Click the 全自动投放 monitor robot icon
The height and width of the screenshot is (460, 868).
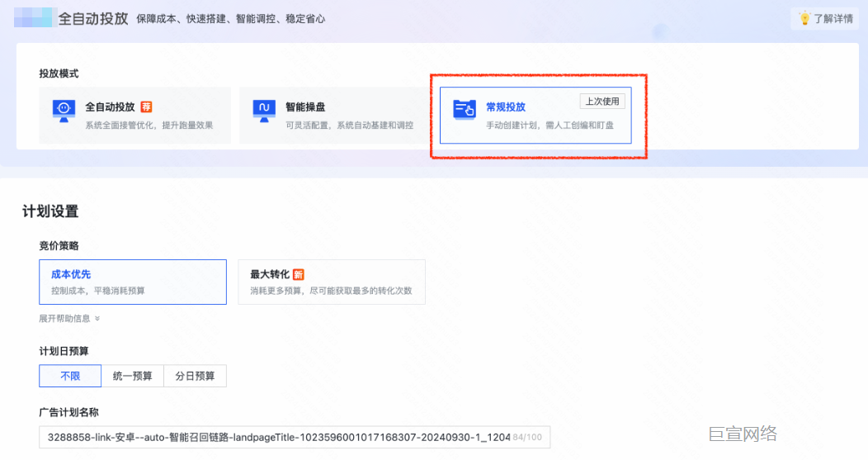click(x=64, y=111)
